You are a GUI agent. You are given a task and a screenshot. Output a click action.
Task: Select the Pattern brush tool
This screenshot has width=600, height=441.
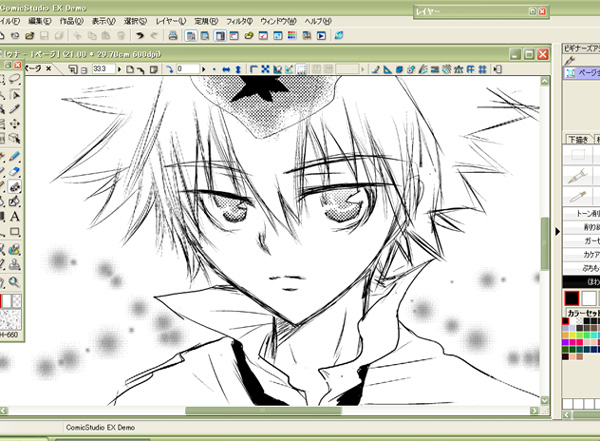(15, 186)
